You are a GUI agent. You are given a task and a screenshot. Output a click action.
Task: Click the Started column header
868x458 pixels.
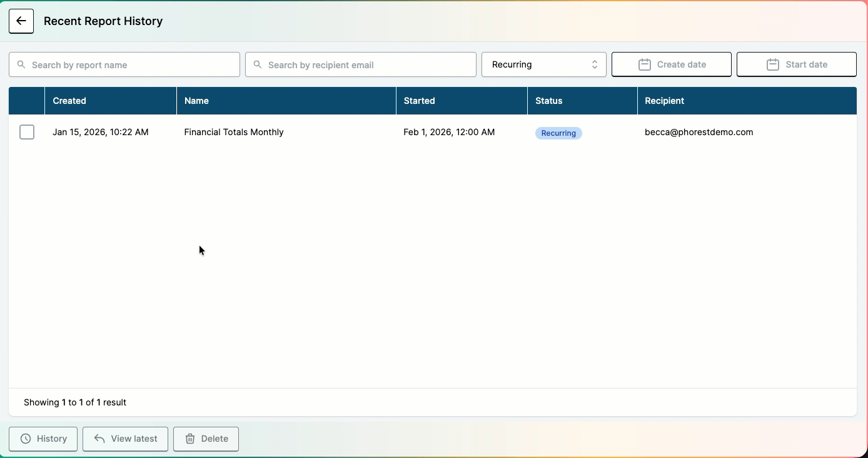pos(419,101)
